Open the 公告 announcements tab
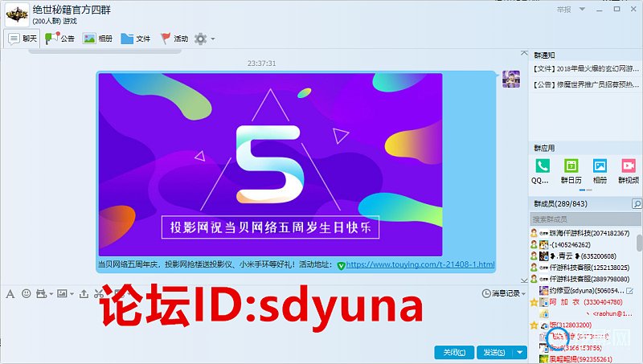The height and width of the screenshot is (364, 643). tap(59, 39)
